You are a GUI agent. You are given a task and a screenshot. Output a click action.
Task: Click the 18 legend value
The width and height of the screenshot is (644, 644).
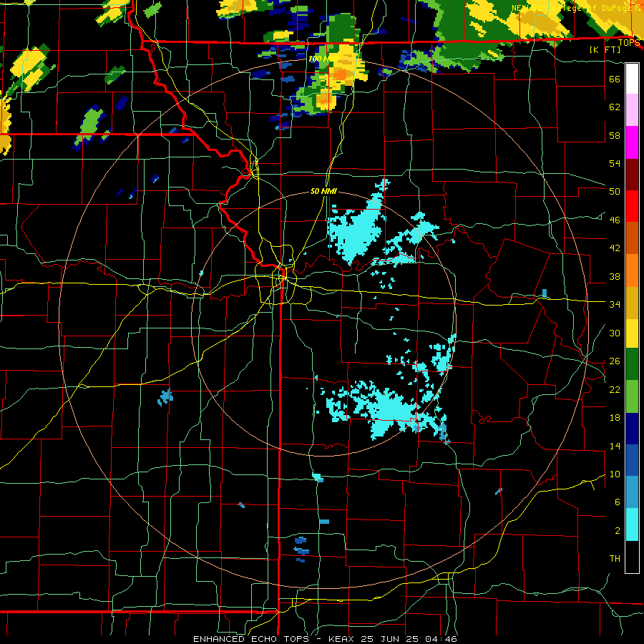coord(615,418)
